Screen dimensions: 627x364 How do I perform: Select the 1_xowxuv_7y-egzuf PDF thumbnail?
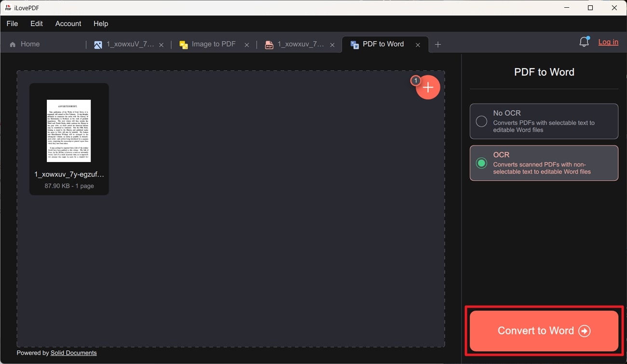pos(68,131)
